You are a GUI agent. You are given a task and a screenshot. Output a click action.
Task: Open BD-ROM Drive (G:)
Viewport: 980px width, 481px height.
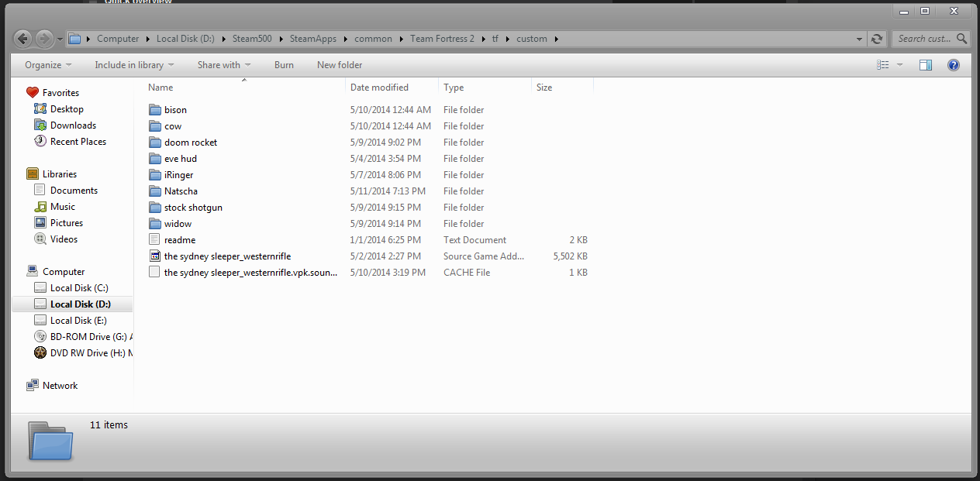tap(84, 337)
